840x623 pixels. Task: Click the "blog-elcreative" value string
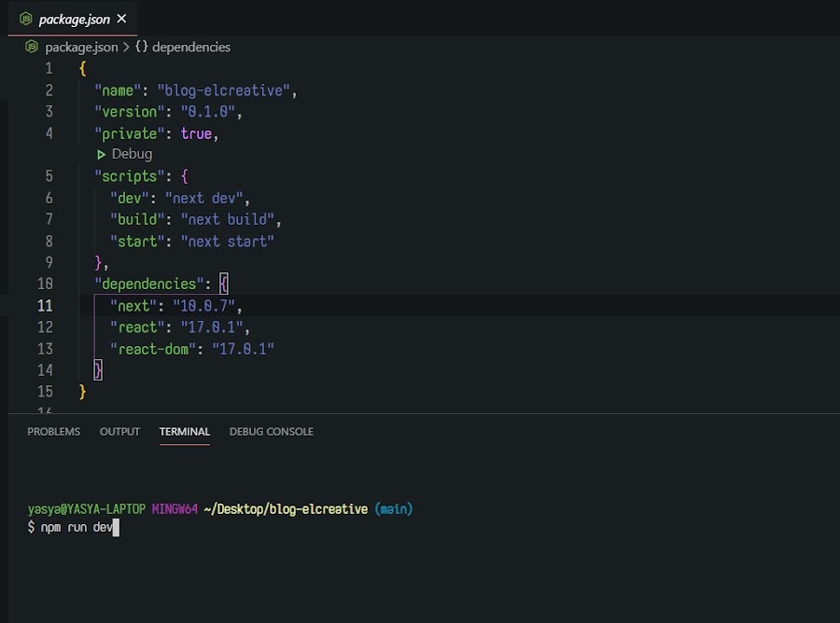[x=223, y=90]
